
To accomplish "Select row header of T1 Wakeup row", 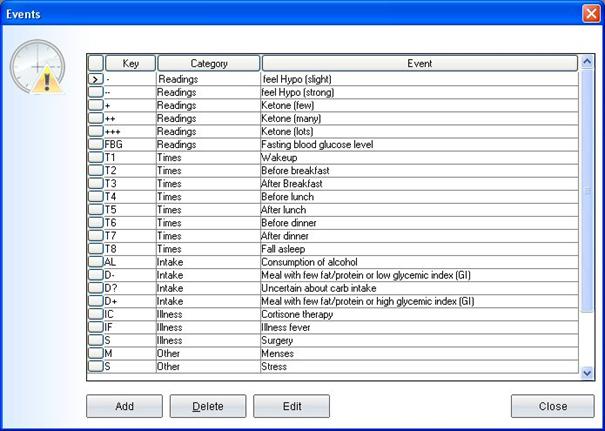I will pos(95,157).
